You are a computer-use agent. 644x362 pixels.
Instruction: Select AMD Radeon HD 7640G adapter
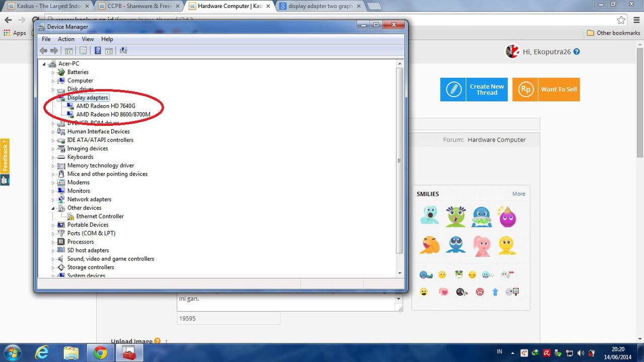(x=106, y=106)
